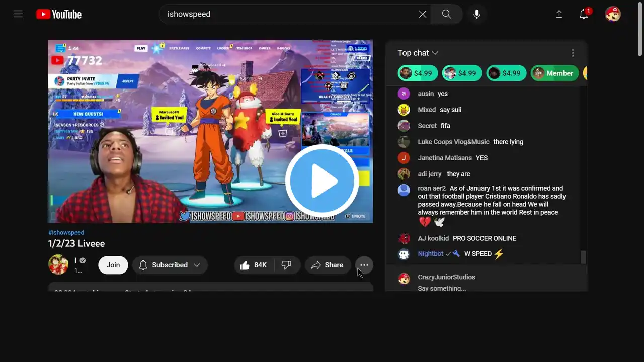The width and height of the screenshot is (644, 362).
Task: Open the channel avatar below the video
Action: click(58, 265)
